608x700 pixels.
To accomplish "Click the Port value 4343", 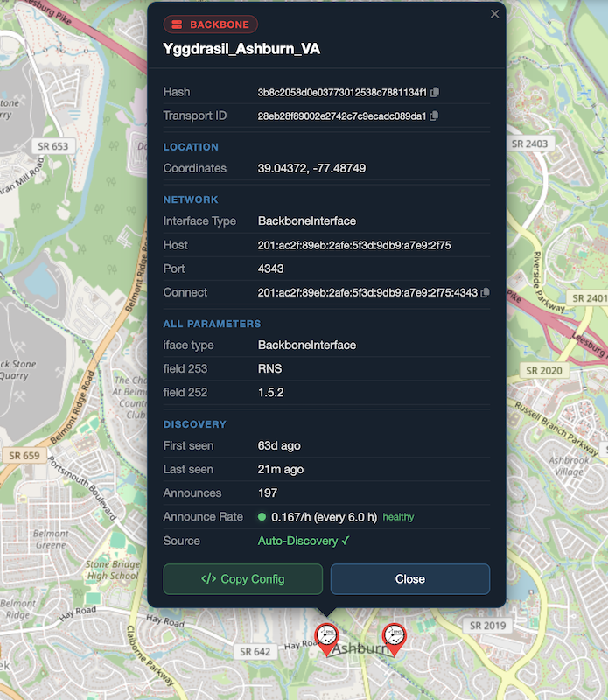I will click(x=270, y=269).
